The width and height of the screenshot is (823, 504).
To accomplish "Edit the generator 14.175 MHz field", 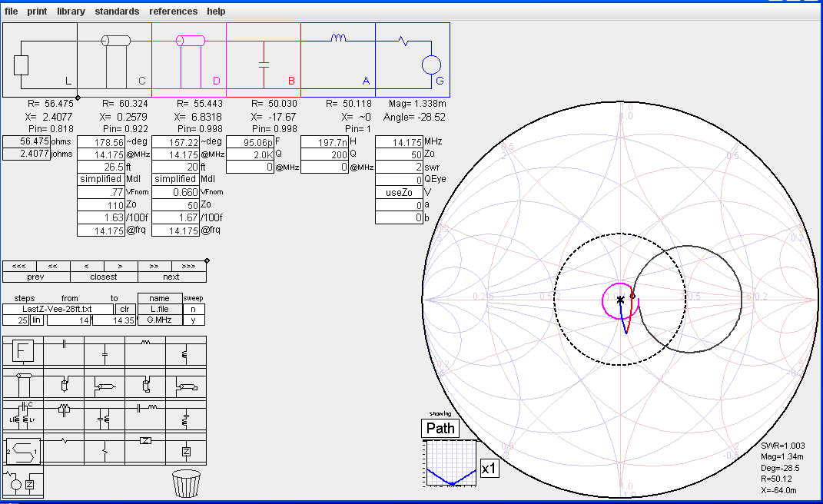I will tap(400, 141).
